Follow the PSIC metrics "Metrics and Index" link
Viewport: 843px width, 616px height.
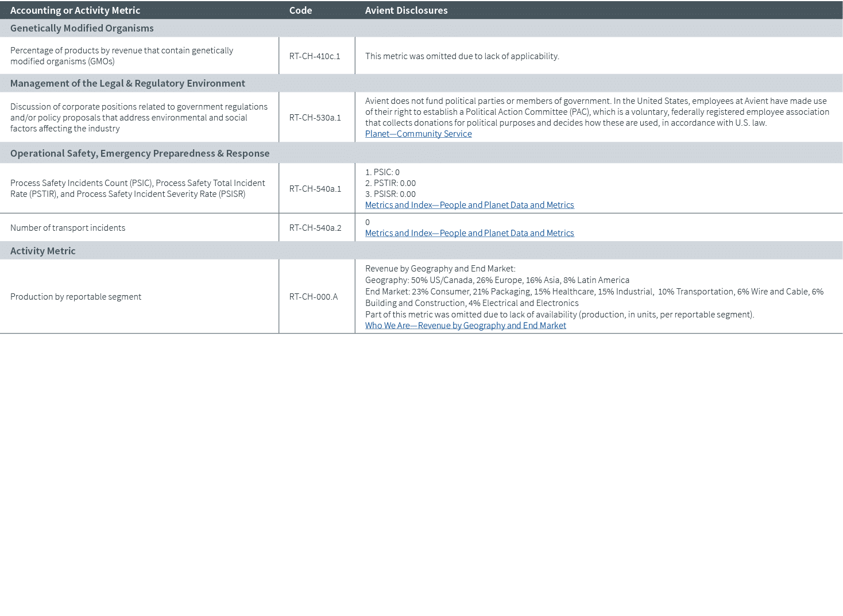pos(469,204)
